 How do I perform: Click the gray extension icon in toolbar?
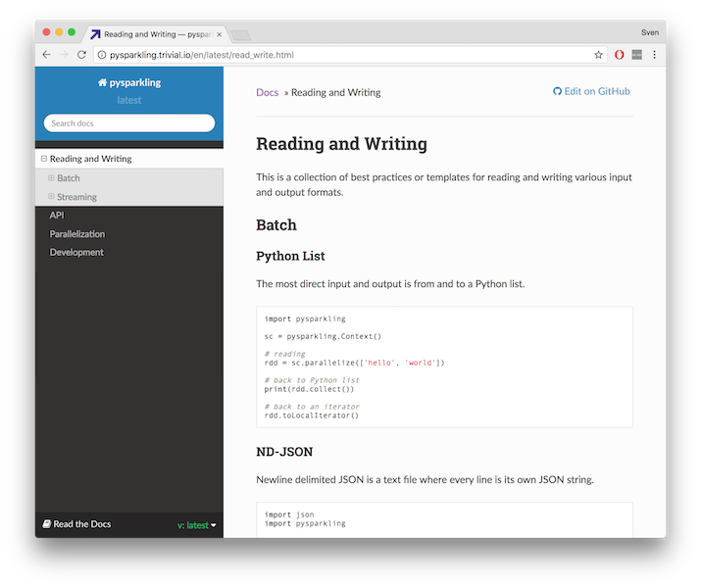pos(637,55)
